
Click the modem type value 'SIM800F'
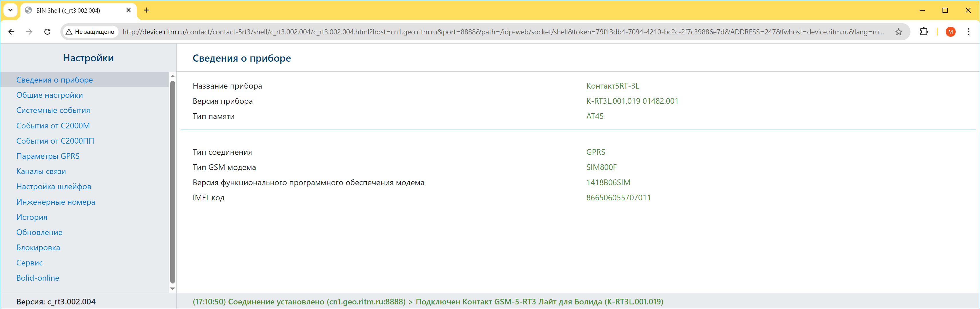602,167
